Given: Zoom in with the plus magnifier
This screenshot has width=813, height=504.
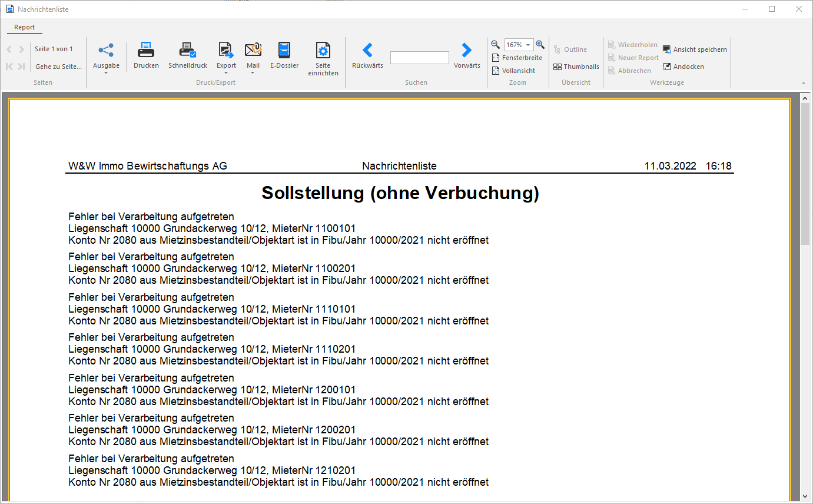Looking at the screenshot, I should pyautogui.click(x=540, y=45).
